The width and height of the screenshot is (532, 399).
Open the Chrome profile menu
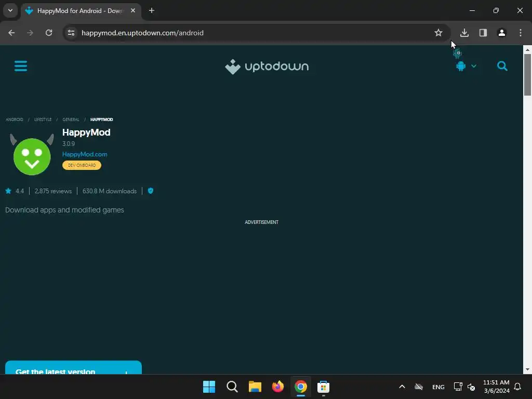tap(502, 33)
